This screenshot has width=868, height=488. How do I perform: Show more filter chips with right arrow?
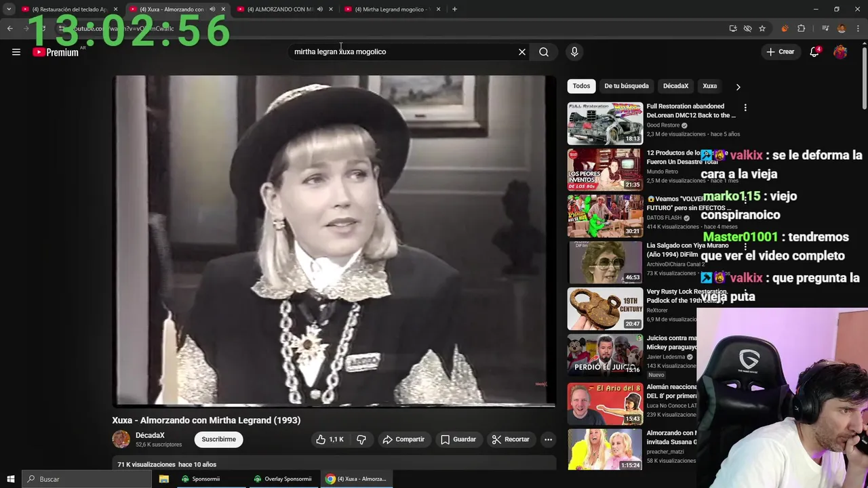pyautogui.click(x=738, y=87)
